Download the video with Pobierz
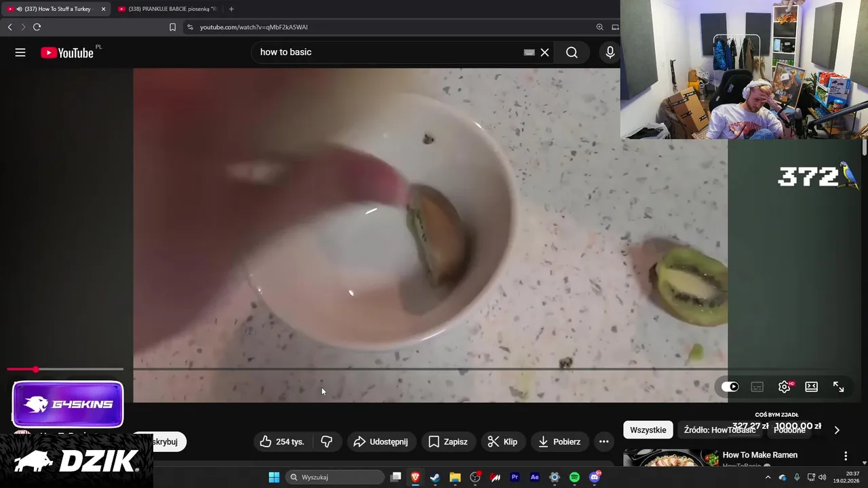The height and width of the screenshot is (488, 868). (559, 441)
